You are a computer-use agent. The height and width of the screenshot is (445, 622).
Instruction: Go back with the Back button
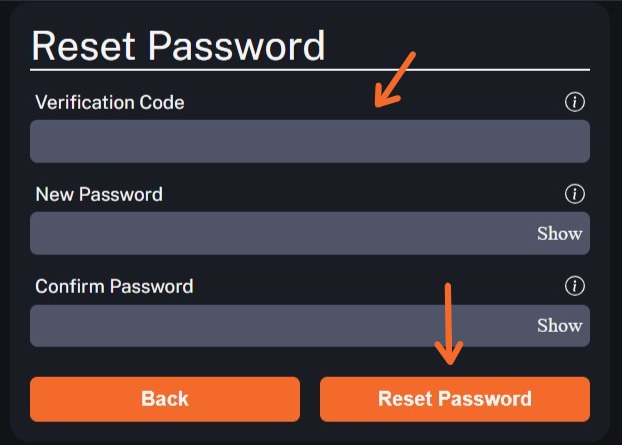pos(165,399)
